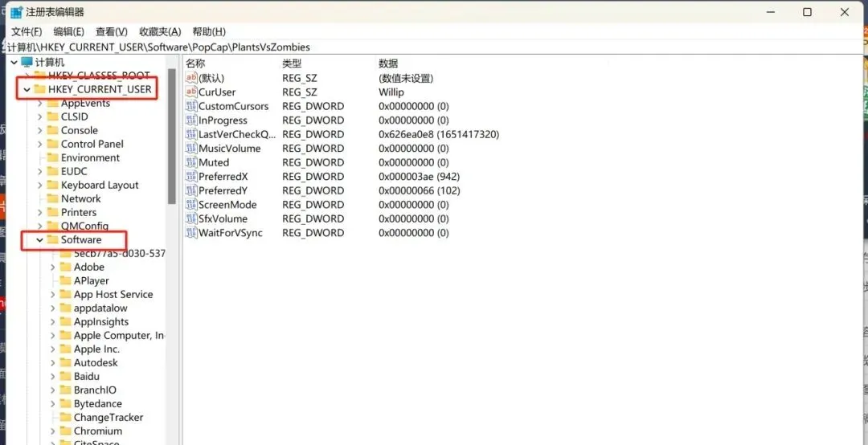This screenshot has width=868, height=445.
Task: Select the HKEY_CURRENT_USER folder icon
Action: point(39,89)
